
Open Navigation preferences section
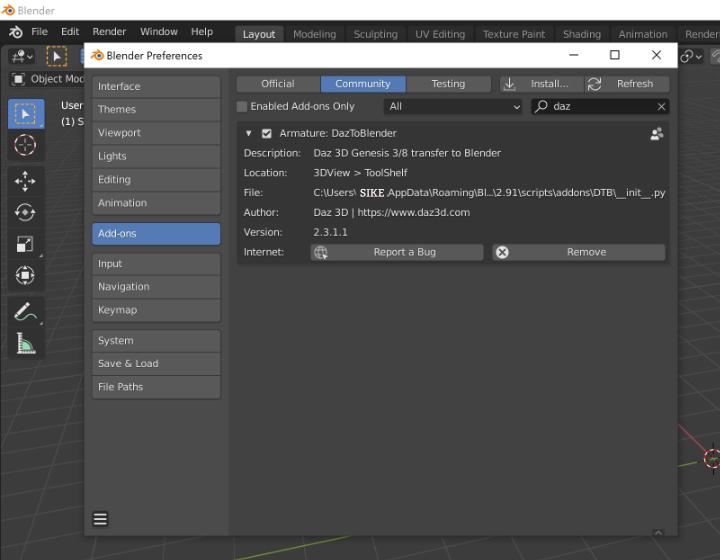click(156, 287)
